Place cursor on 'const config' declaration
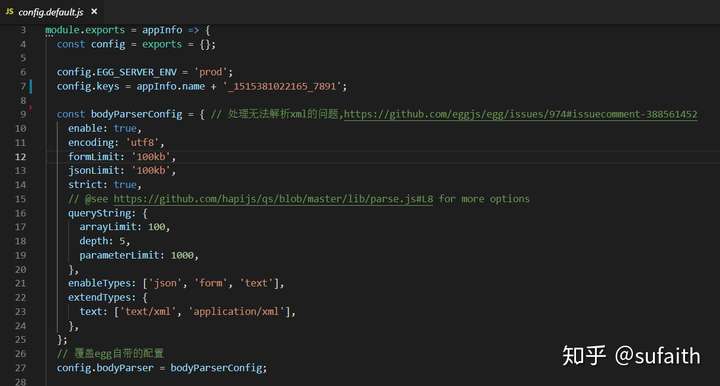This screenshot has width=720, height=386. tap(91, 44)
